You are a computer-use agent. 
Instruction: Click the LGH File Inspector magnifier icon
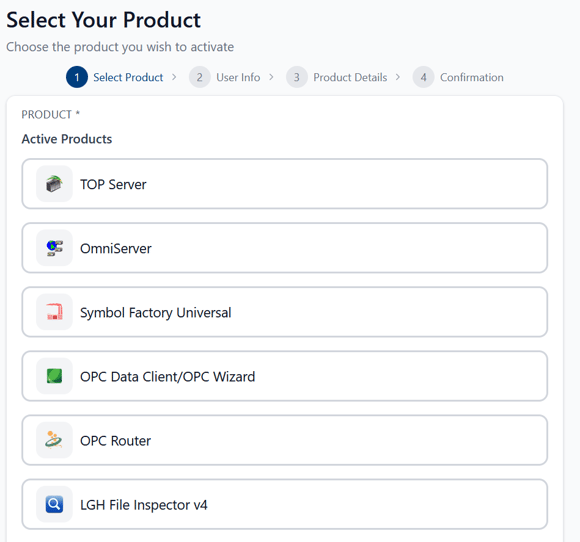point(54,504)
